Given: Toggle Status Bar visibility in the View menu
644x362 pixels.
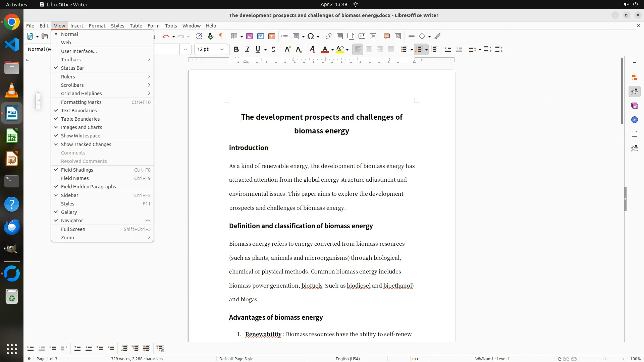Looking at the screenshot, I should click(72, 68).
